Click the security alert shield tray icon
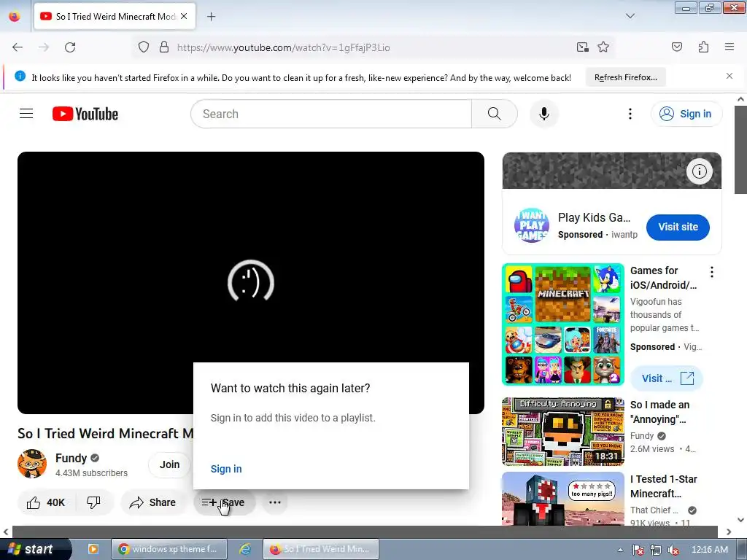 (638, 550)
